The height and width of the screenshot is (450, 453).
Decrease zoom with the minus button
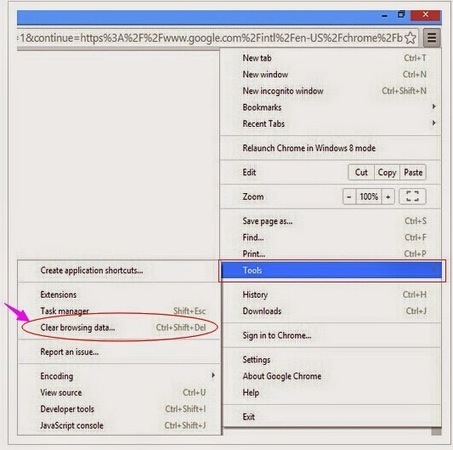pos(349,197)
